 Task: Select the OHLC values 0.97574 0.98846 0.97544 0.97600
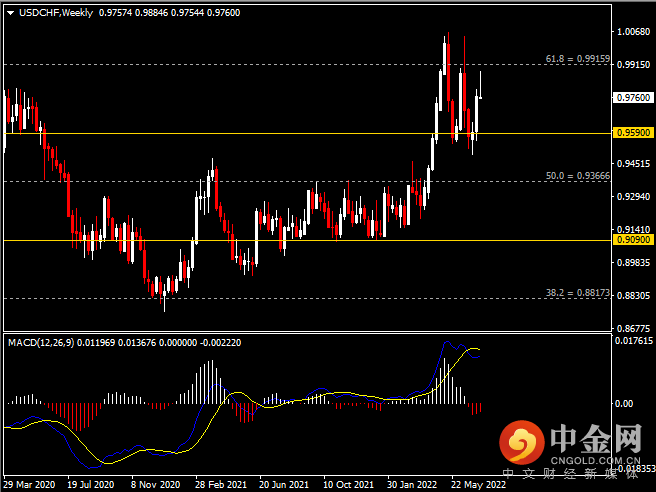[x=169, y=13]
